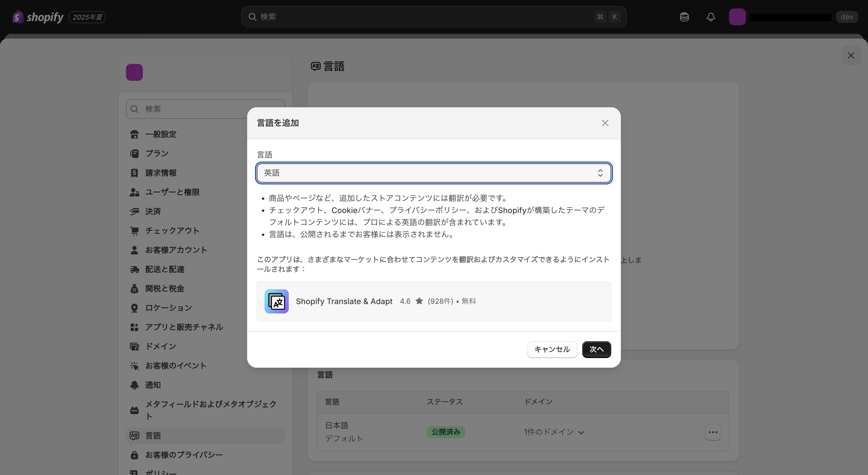
Task: Open アプリと販売チャネル settings
Action: pos(205,327)
